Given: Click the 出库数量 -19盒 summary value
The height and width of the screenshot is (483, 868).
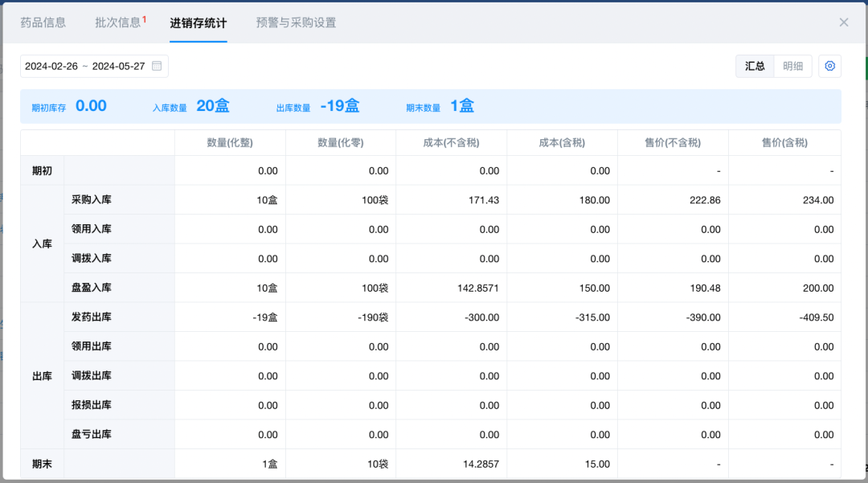Looking at the screenshot, I should pos(339,106).
